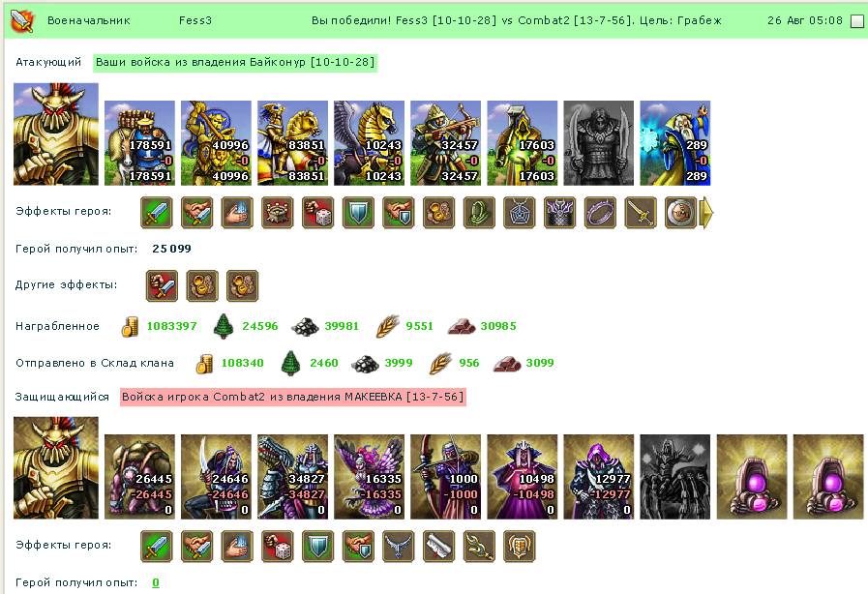The width and height of the screenshot is (868, 594).
Task: Select the attacker hero portrait
Action: pos(56,134)
